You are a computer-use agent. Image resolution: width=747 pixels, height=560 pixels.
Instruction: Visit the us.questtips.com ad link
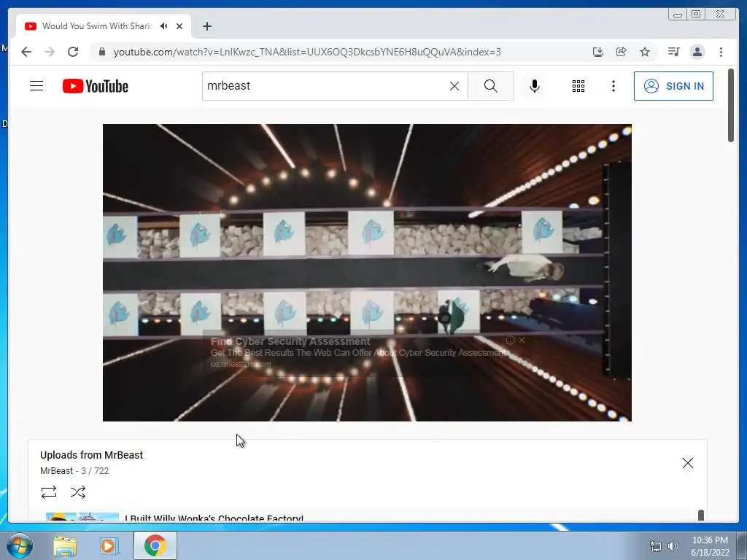click(x=241, y=365)
